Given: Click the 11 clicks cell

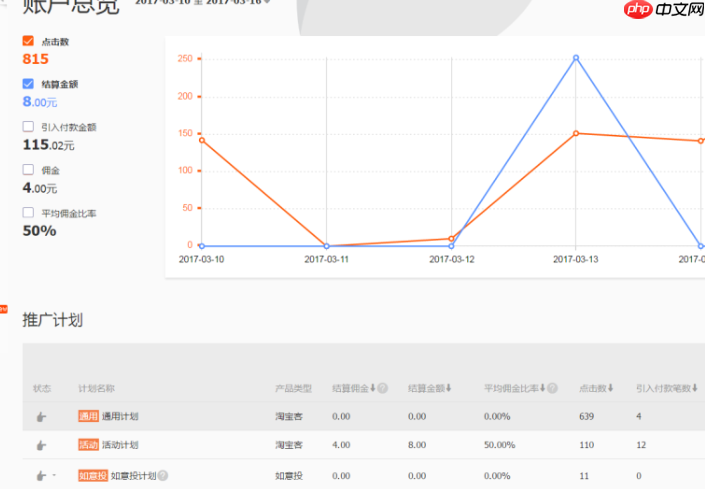Looking at the screenshot, I should coord(584,476).
